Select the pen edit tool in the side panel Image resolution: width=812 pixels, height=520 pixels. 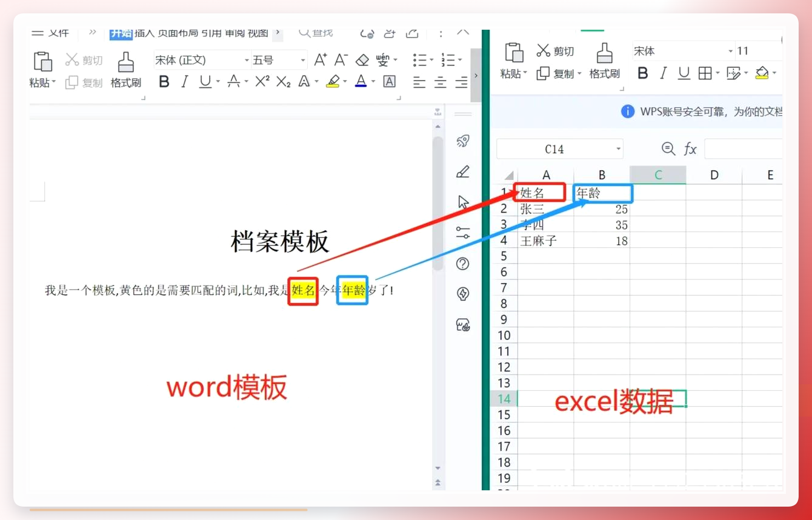[463, 172]
